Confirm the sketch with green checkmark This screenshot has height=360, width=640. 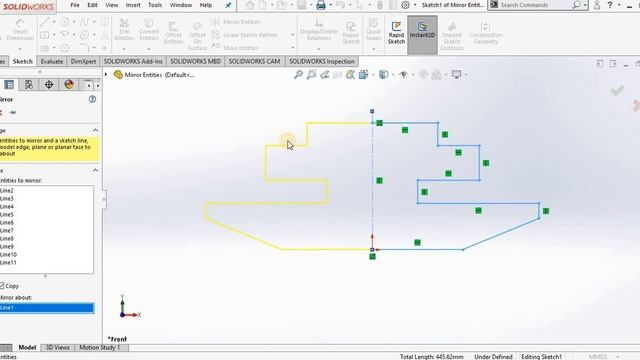pyautogui.click(x=617, y=90)
